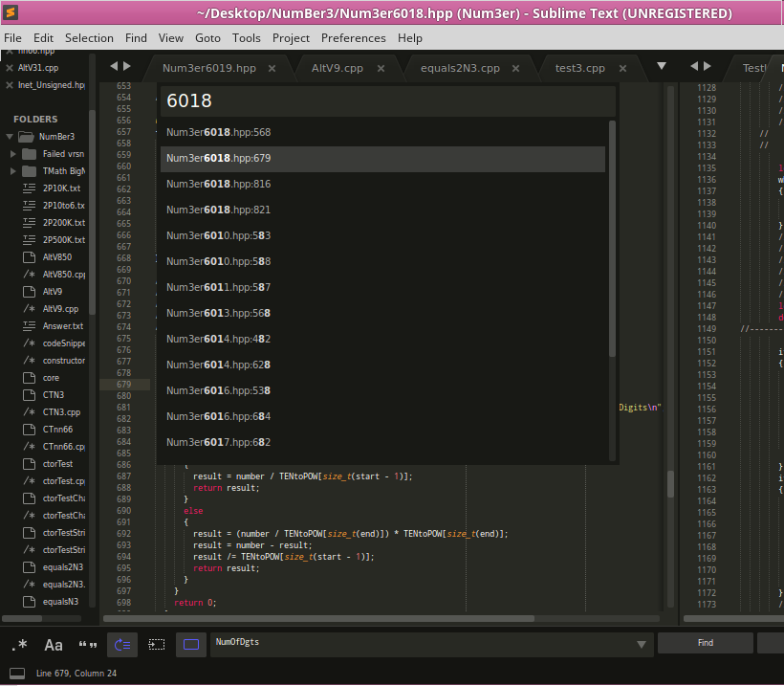Select result Num3er6018.hpp:816

coord(218,184)
